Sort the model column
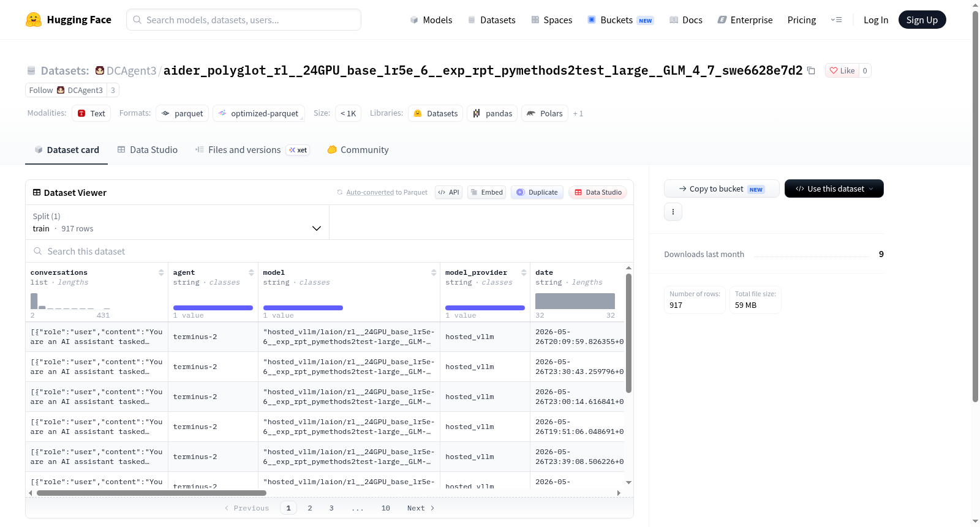 point(434,272)
